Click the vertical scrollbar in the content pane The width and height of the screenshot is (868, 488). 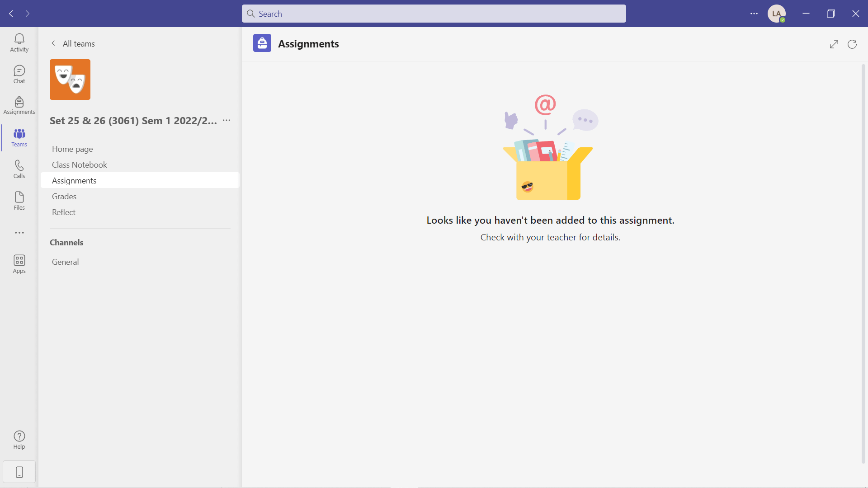pos(863,264)
